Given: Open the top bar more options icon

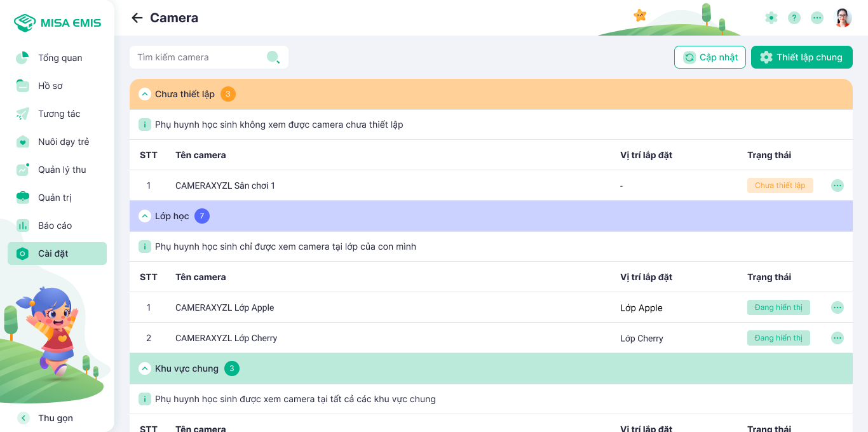Looking at the screenshot, I should coord(817,18).
